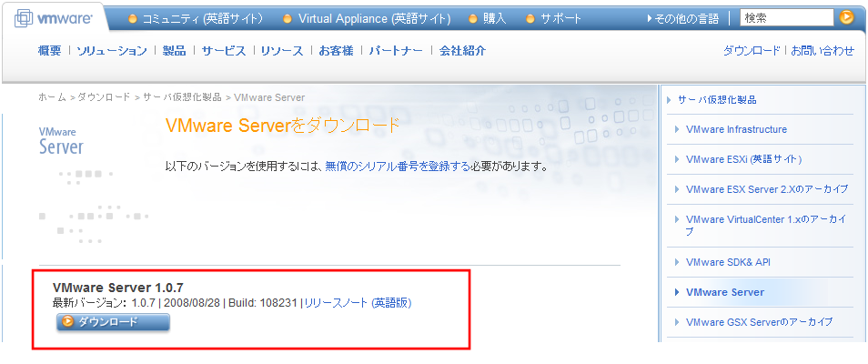
Task: Select the お客様 menu item
Action: point(336,51)
